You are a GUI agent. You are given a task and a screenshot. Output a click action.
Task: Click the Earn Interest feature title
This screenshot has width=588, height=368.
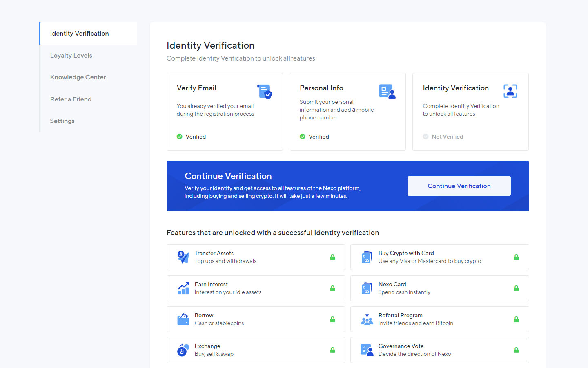[211, 284]
